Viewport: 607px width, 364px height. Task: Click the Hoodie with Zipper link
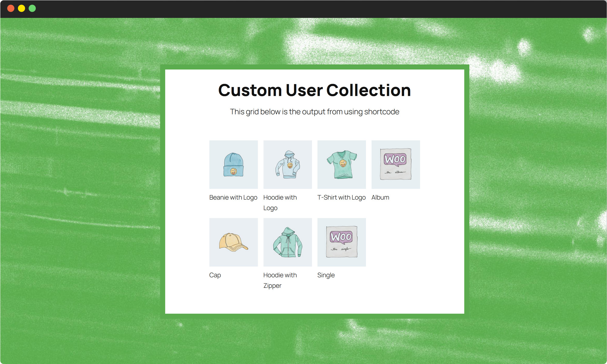[280, 280]
